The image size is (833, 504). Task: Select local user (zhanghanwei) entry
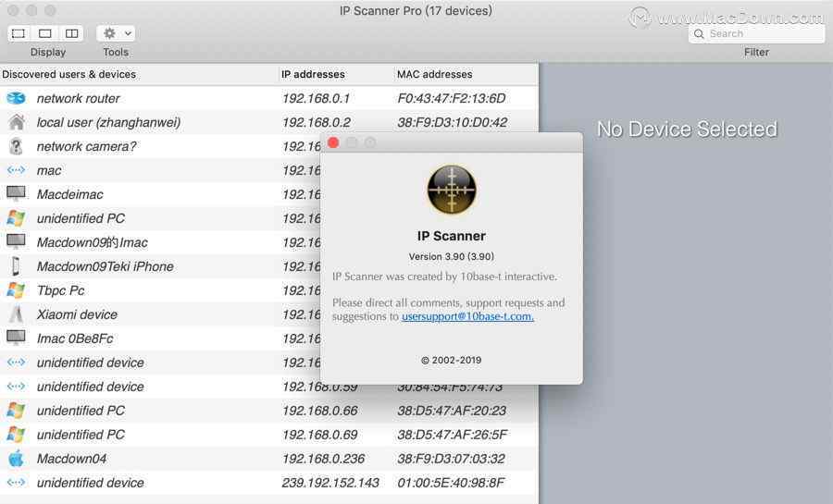tap(108, 122)
